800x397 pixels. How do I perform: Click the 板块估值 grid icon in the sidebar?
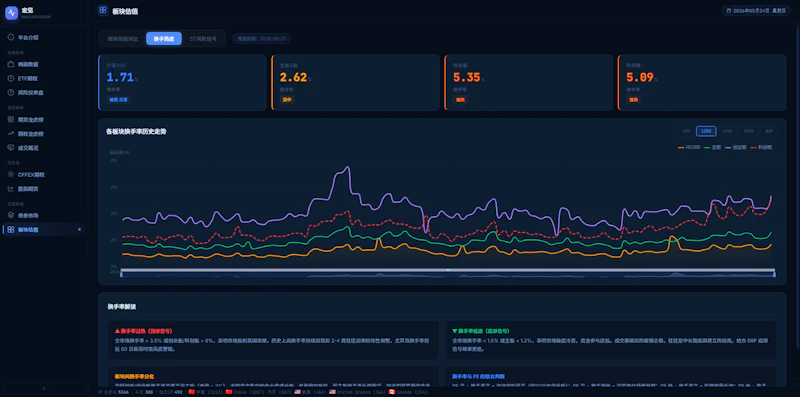tap(11, 230)
